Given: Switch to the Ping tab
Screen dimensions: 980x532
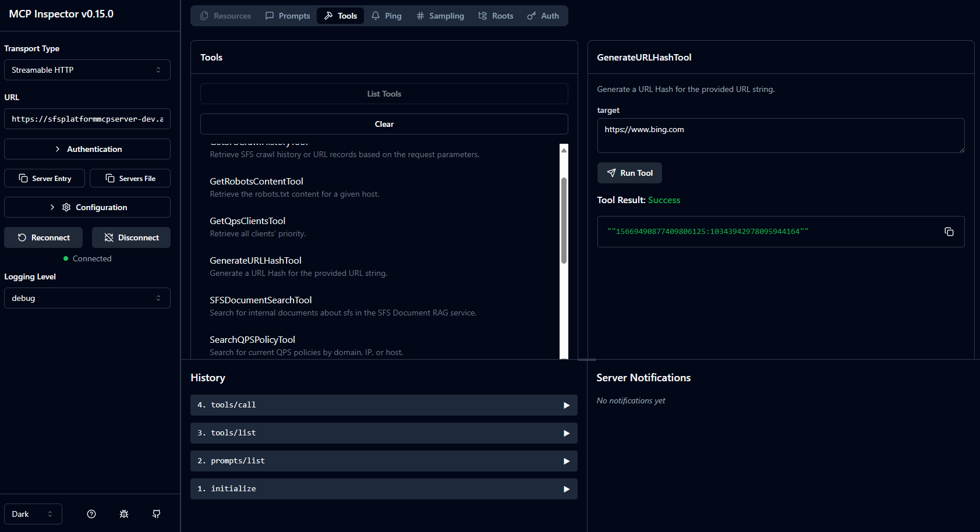Looking at the screenshot, I should coord(387,16).
